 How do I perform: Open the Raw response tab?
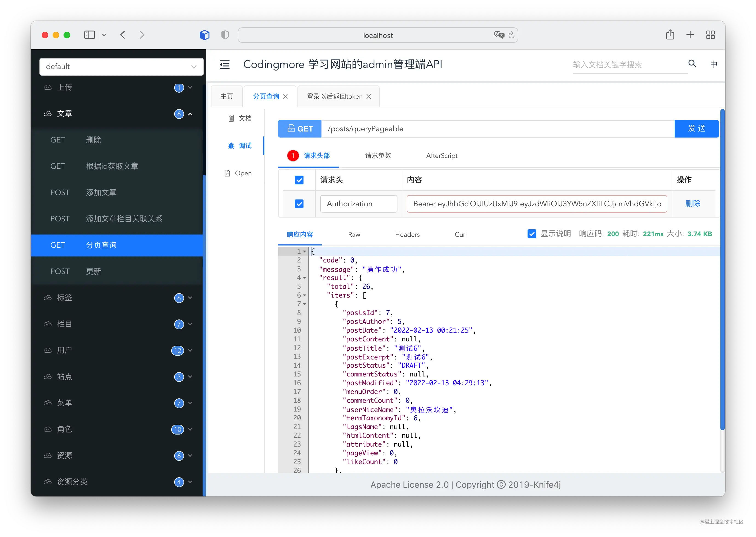354,235
